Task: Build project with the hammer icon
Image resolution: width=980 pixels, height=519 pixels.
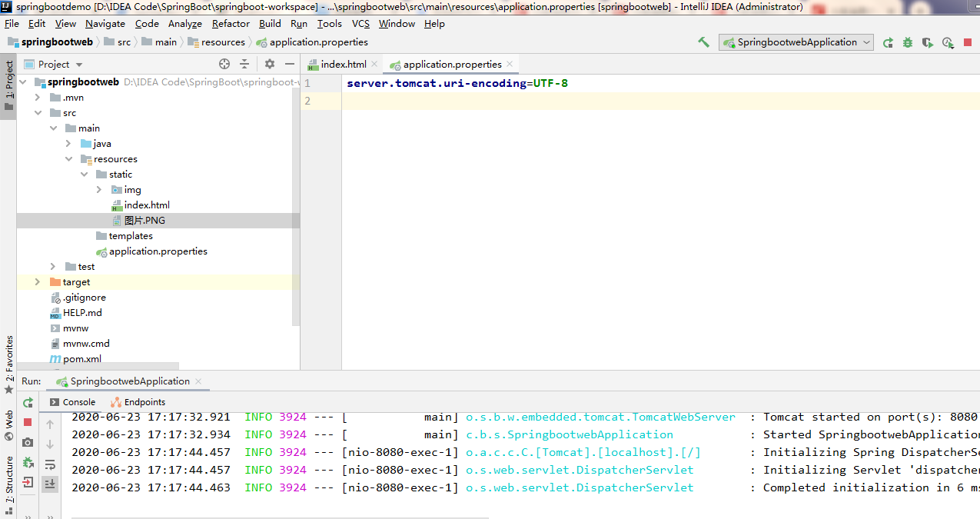Action: pyautogui.click(x=703, y=42)
